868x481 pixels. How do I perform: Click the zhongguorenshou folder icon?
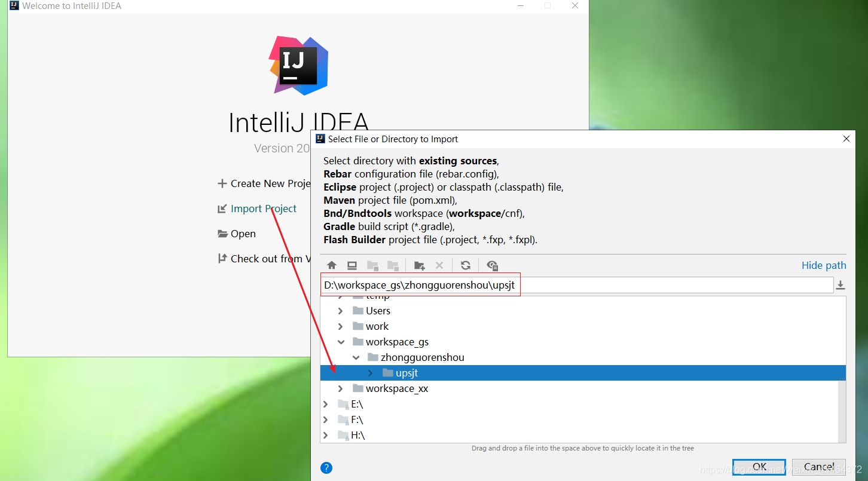[x=373, y=357]
